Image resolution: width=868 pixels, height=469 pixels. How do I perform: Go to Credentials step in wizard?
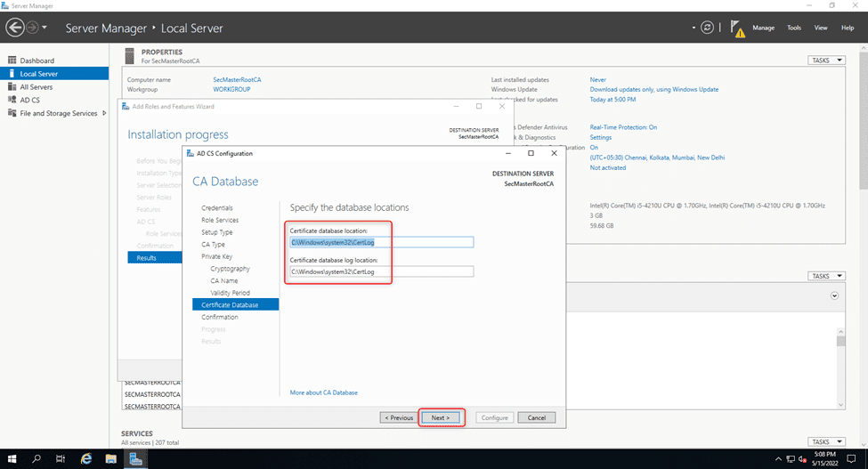[217, 208]
